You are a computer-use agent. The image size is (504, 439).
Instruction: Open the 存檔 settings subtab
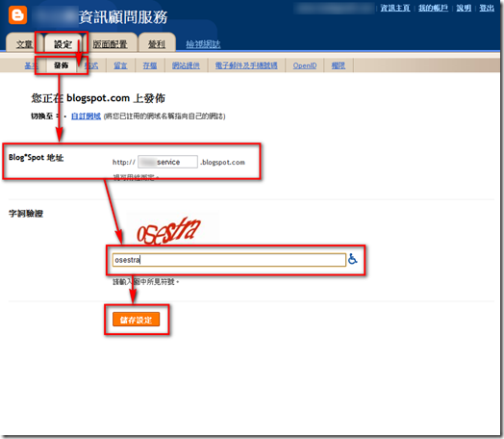(x=150, y=65)
